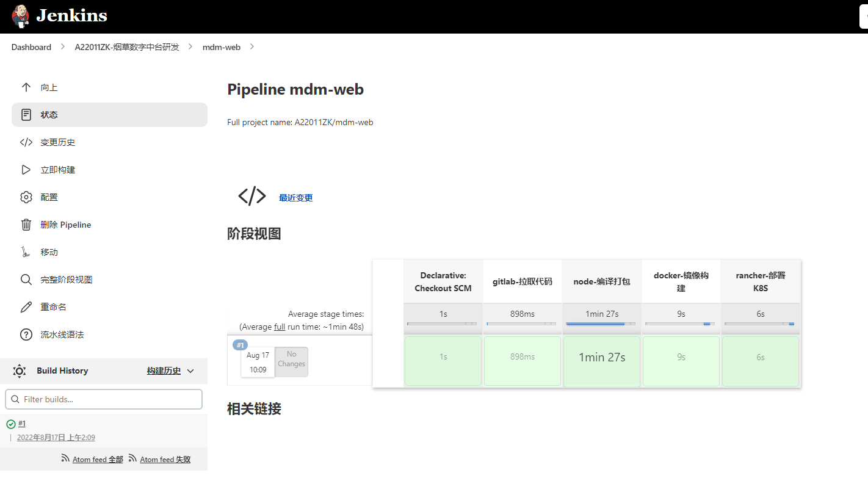Open Atom feed 全部 link
The height and width of the screenshot is (492, 868).
[98, 460]
